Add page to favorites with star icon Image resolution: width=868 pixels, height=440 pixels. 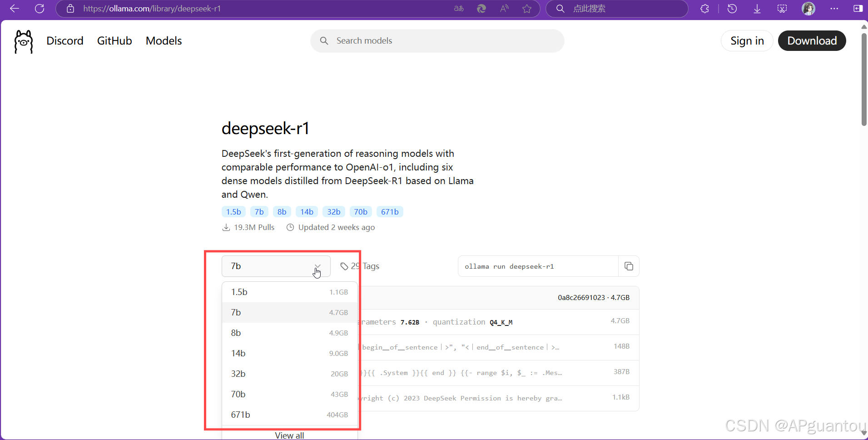pos(527,9)
